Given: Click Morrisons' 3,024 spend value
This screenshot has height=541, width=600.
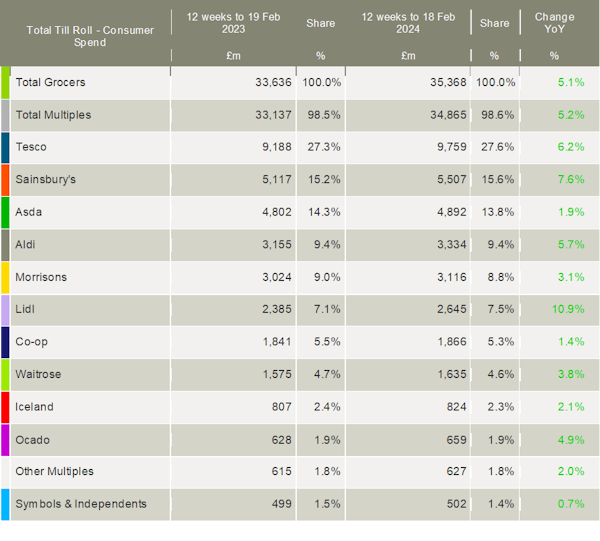Looking at the screenshot, I should coord(277,277).
